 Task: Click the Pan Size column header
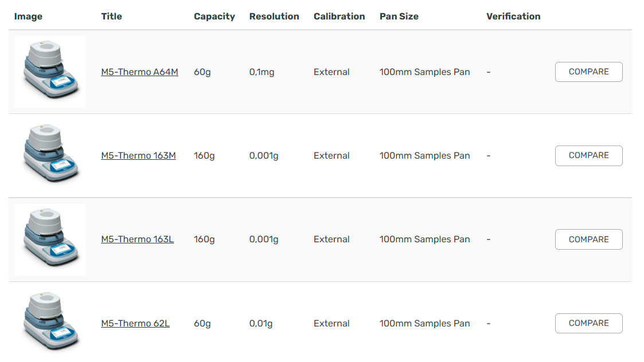[x=399, y=17]
